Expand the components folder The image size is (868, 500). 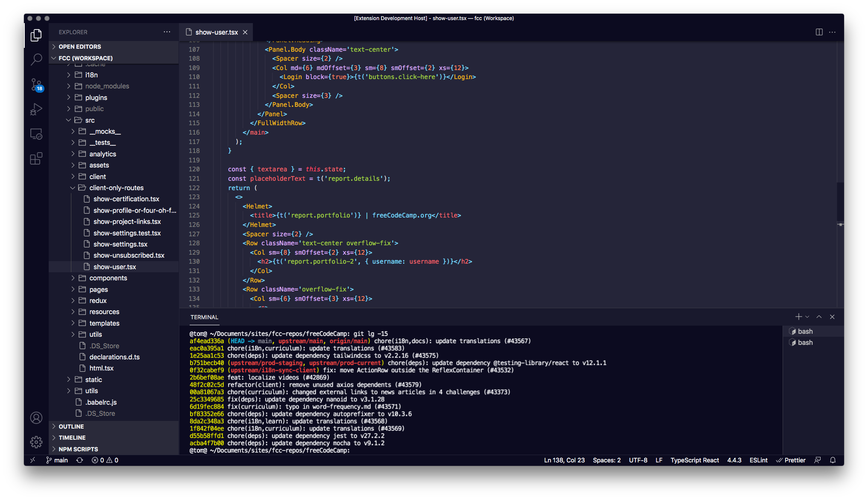tap(108, 278)
